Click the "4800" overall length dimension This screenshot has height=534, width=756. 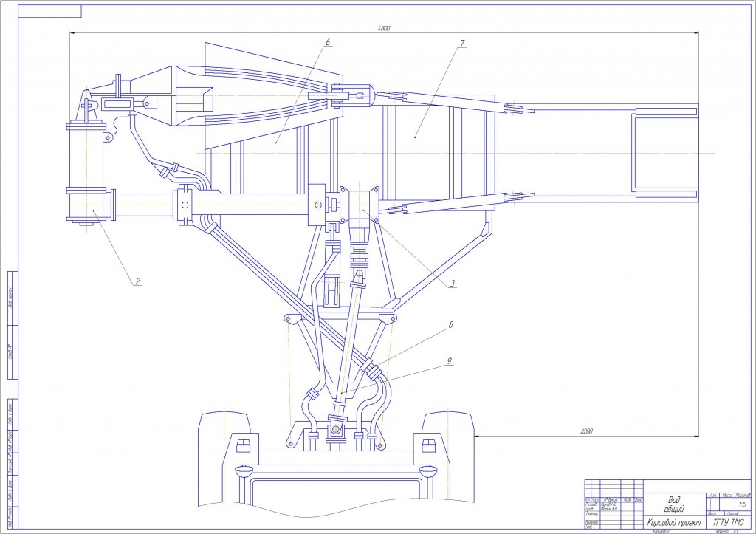coord(384,29)
